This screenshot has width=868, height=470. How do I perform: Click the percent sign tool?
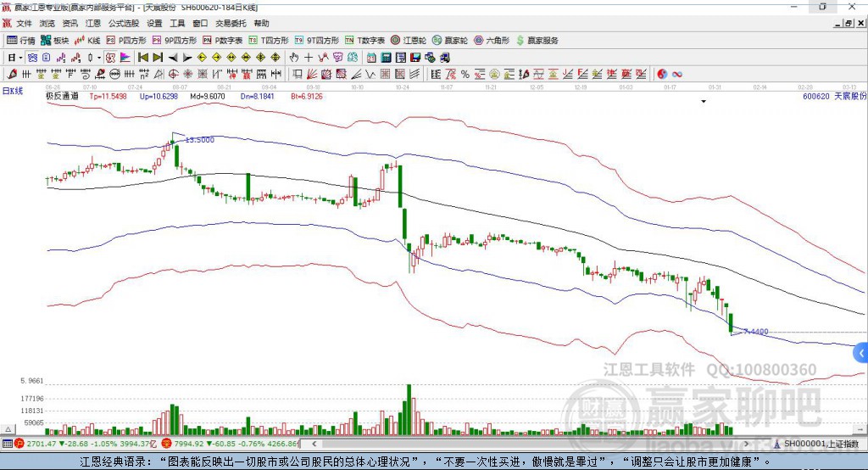tap(465, 74)
